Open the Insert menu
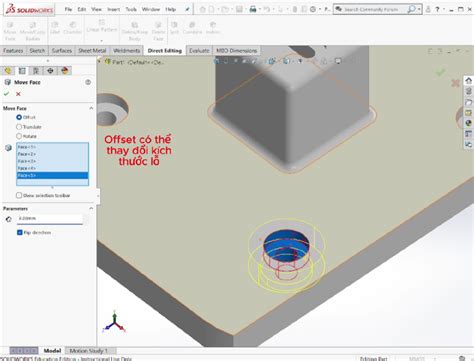474x361 pixels. click(114, 9)
